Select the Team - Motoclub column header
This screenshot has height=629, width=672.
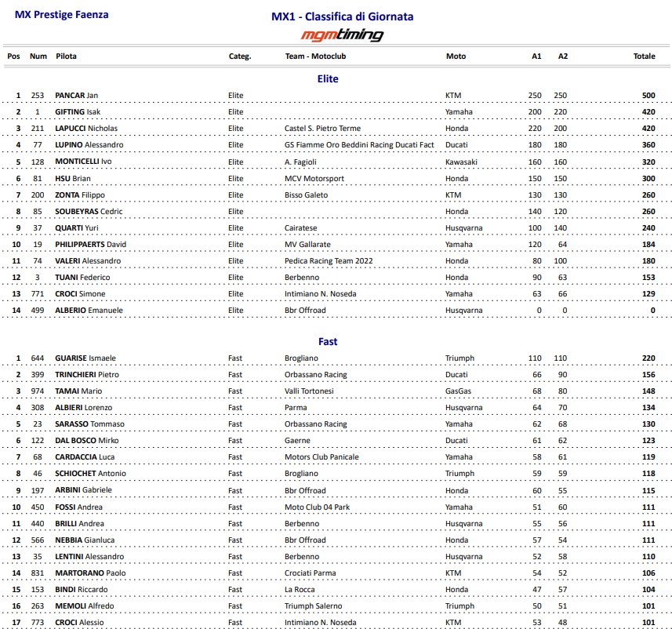tap(315, 56)
